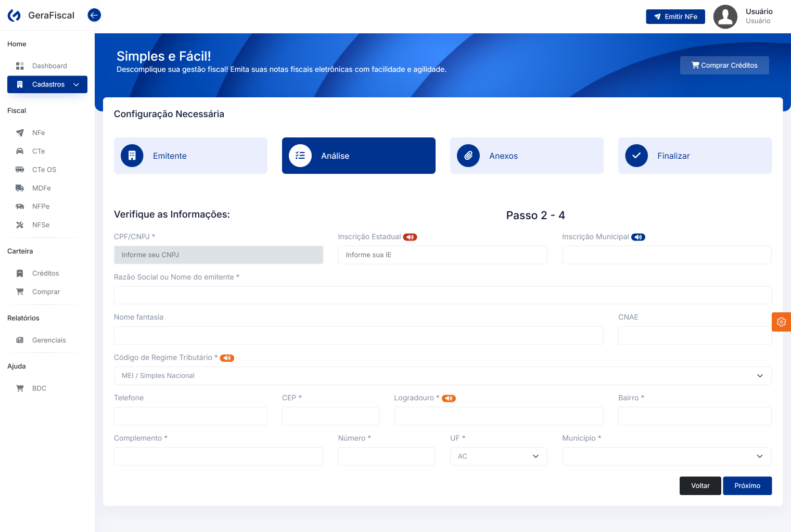Click the red speaker icon beside Inscrição Estadual
Screen dimensions: 791x532
coord(410,237)
